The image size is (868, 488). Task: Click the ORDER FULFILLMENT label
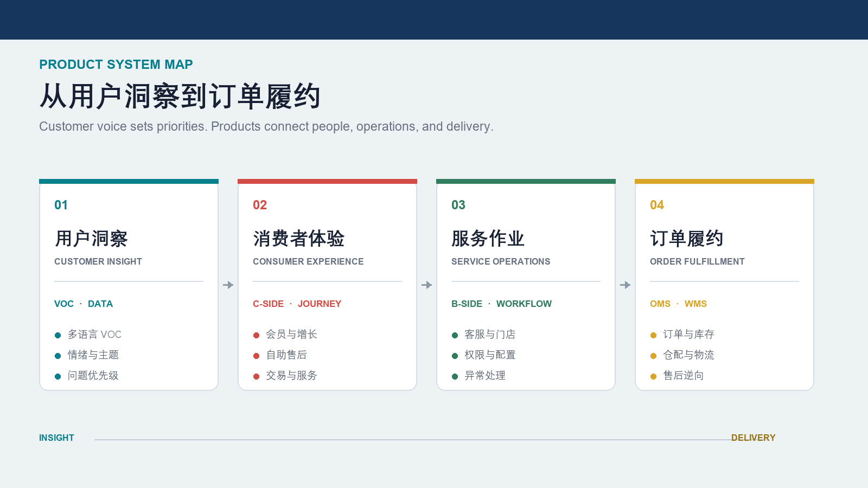coord(697,261)
